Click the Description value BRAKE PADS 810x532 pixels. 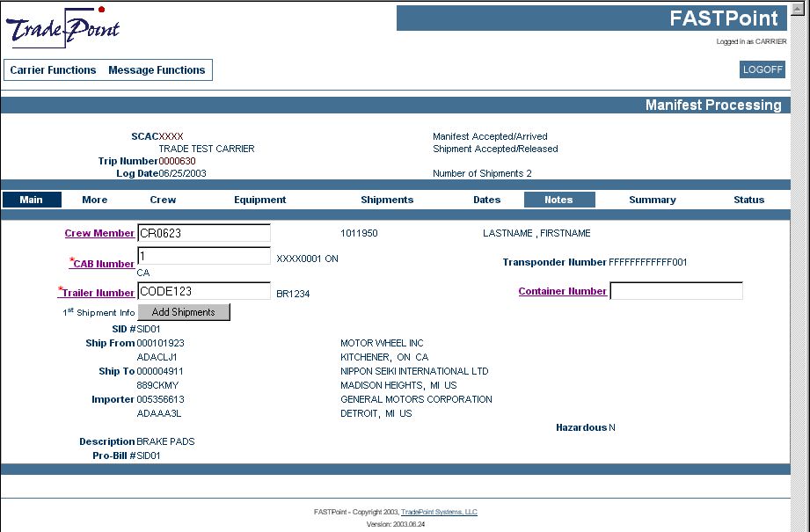166,441
